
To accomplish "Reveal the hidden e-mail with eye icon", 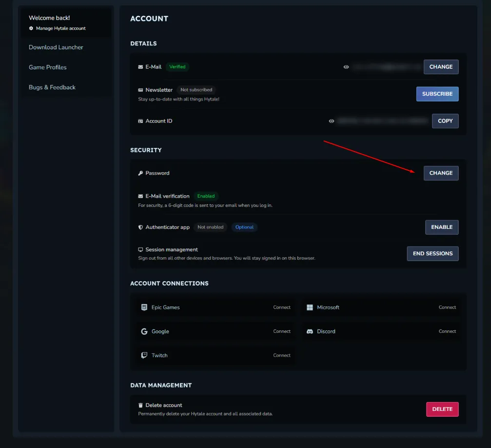I will (x=346, y=67).
